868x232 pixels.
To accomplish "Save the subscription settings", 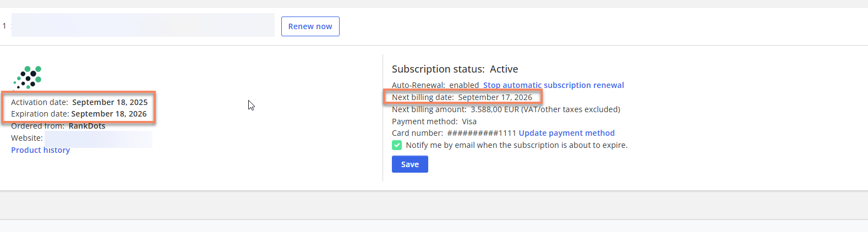I will [x=410, y=164].
